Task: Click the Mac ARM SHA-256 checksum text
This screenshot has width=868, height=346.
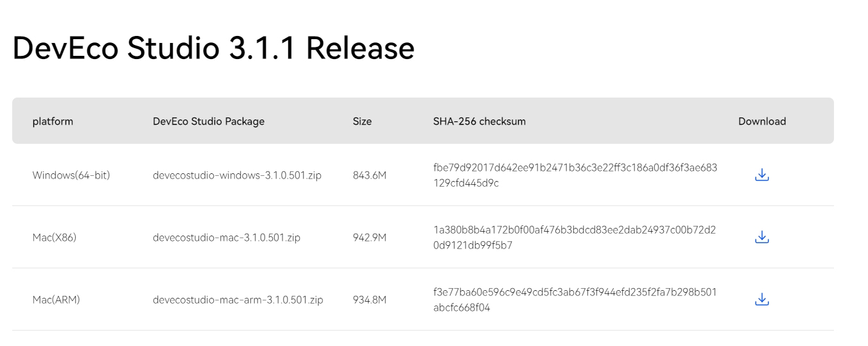Action: coord(574,299)
